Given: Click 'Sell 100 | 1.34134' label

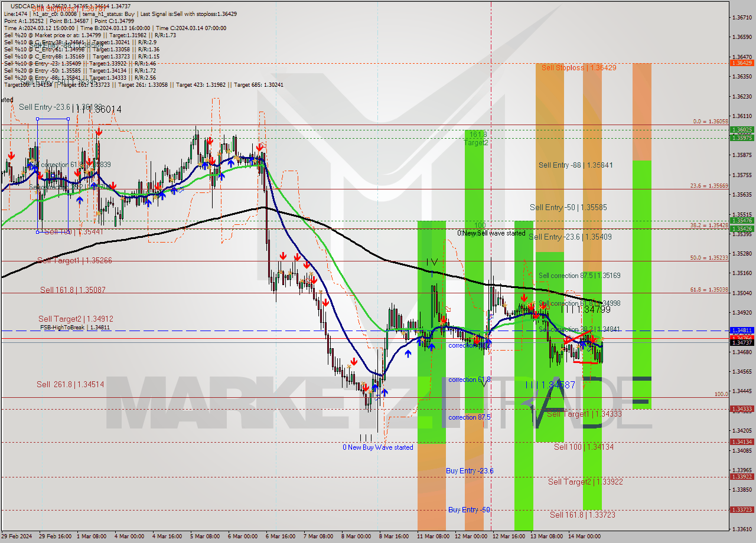Looking at the screenshot, I should (x=584, y=447).
